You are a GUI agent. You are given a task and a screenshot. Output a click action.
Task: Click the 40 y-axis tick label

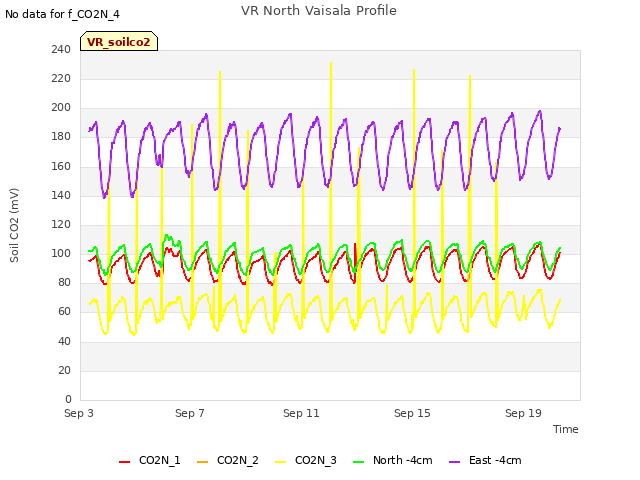click(64, 341)
